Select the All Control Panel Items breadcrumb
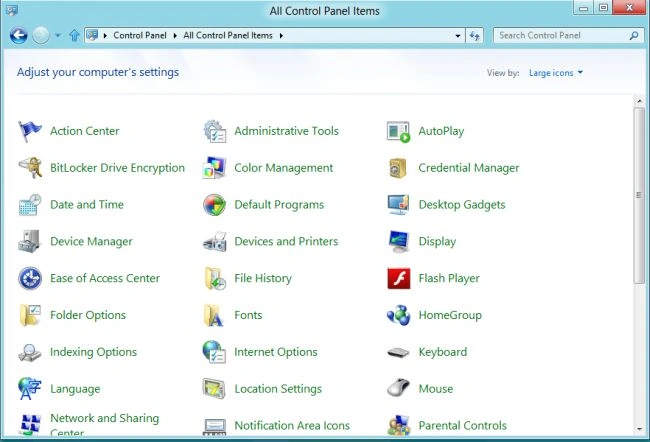 (x=228, y=36)
